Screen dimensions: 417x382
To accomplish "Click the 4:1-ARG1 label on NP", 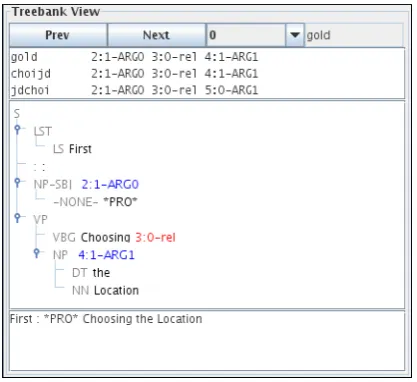I will [x=106, y=255].
